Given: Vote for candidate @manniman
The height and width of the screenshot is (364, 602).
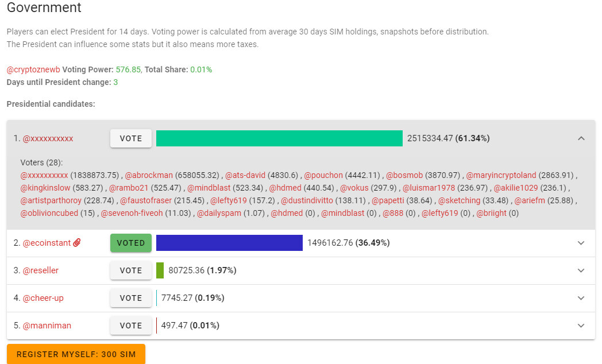Looking at the screenshot, I should point(130,326).
